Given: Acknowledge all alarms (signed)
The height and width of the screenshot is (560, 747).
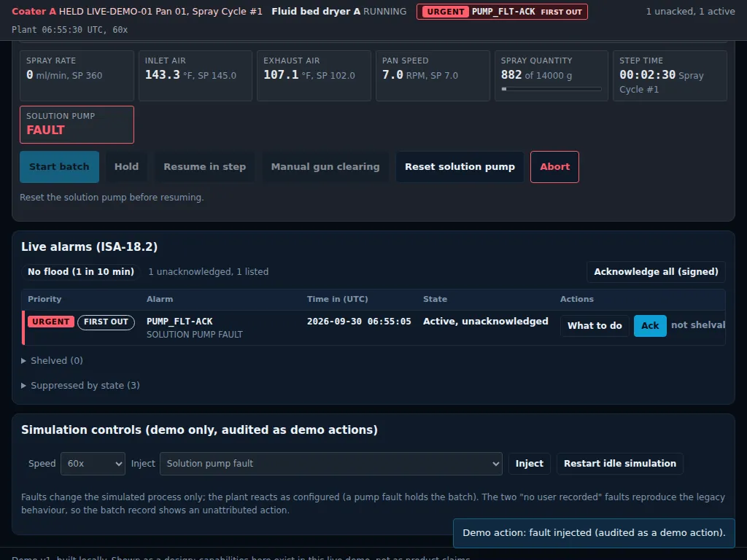Looking at the screenshot, I should (x=656, y=271).
